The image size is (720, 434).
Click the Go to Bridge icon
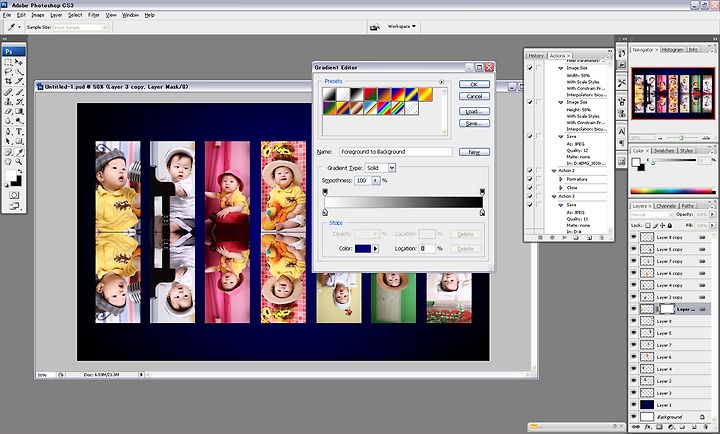(x=375, y=27)
